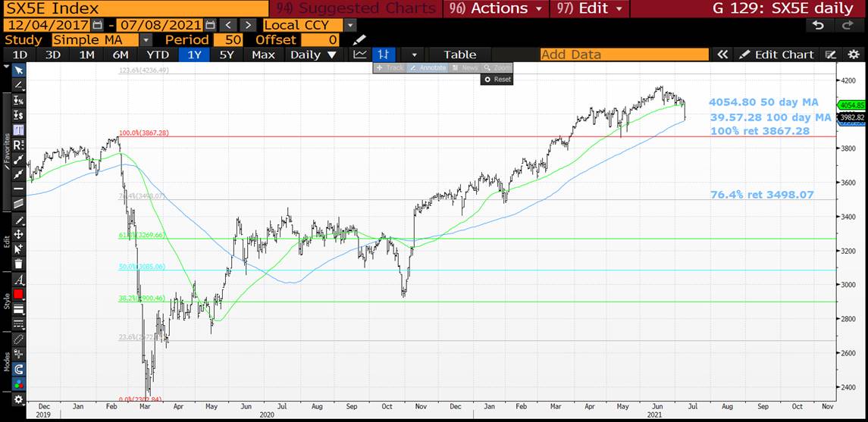This screenshot has width=868, height=422.
Task: Select the copy annotation cursor tool
Action: click(18, 249)
